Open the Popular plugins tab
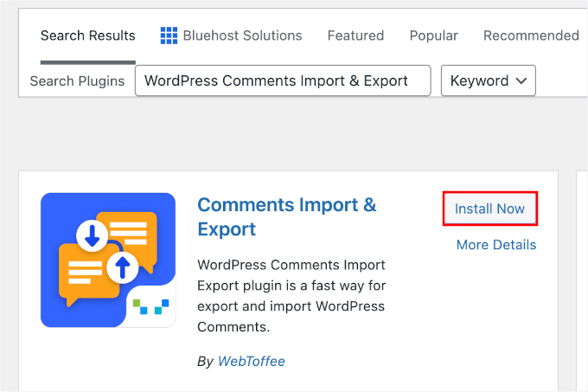588x392 pixels. pos(433,35)
